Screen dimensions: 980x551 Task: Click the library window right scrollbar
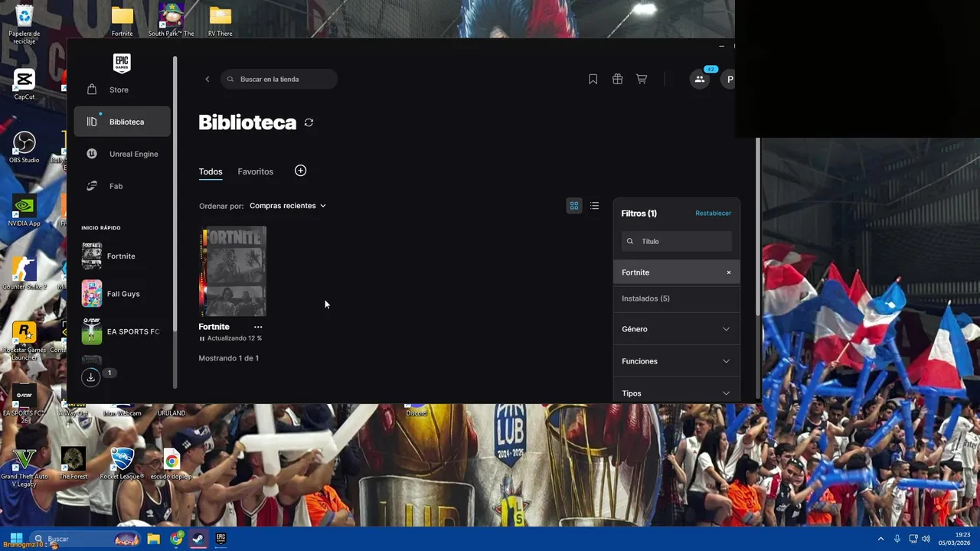pyautogui.click(x=758, y=226)
